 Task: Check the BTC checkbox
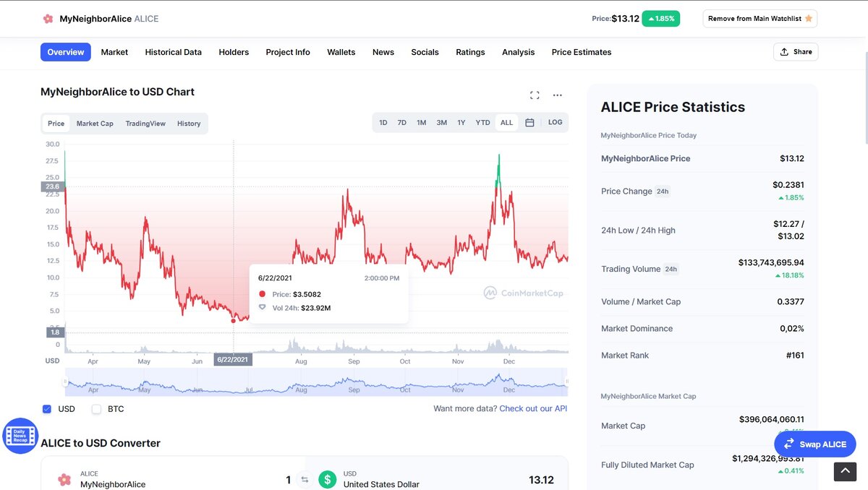(x=96, y=409)
